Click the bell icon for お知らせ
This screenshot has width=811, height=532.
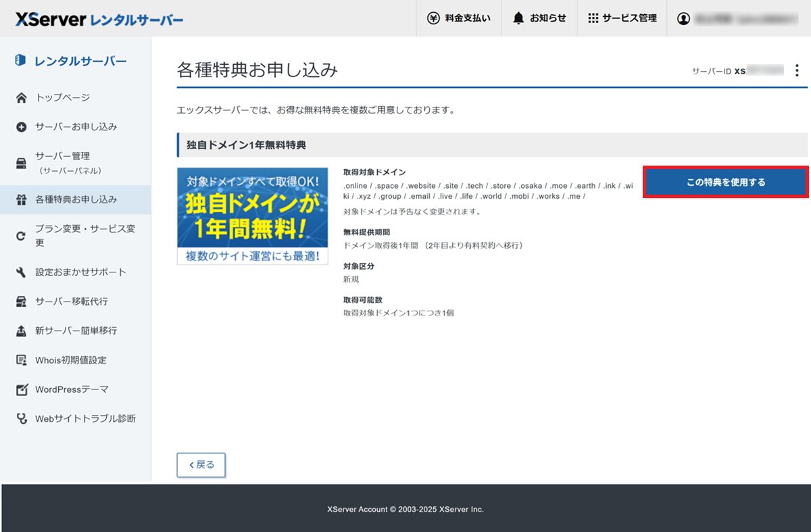[x=518, y=18]
